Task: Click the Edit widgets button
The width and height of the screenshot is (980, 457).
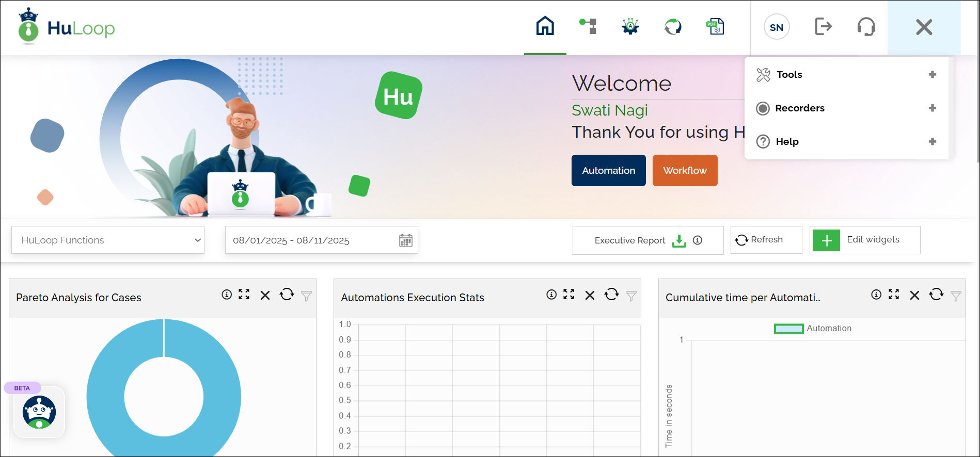Action: (x=865, y=240)
